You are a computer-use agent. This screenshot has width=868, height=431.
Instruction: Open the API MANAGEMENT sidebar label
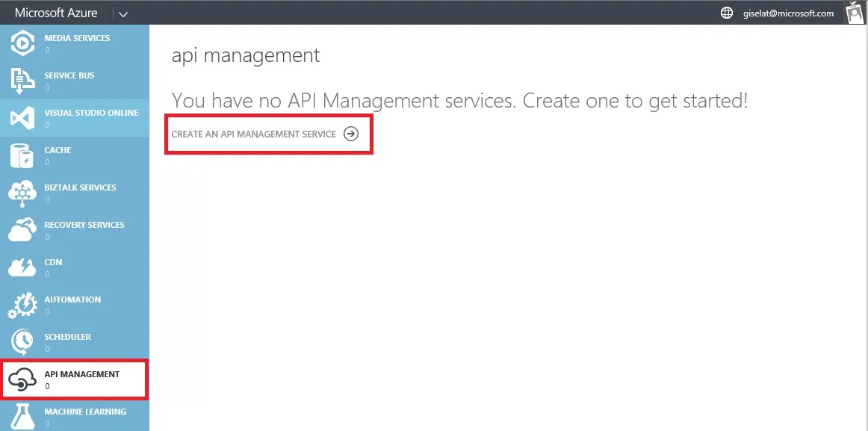pos(82,374)
